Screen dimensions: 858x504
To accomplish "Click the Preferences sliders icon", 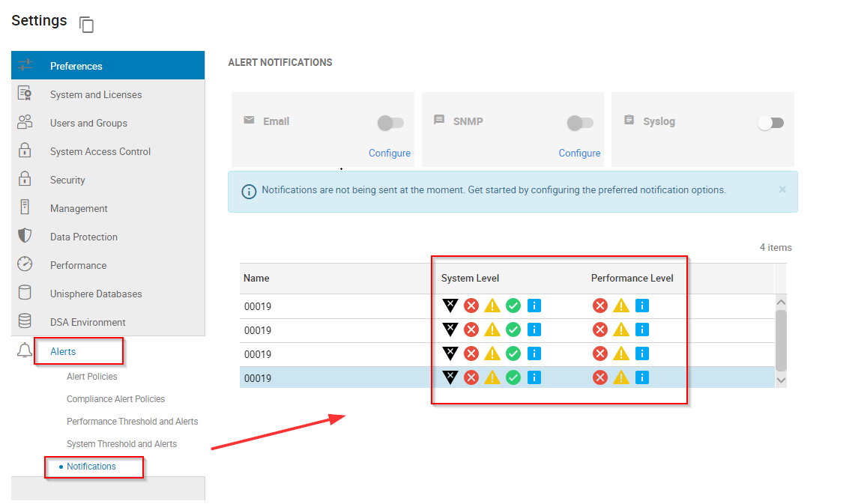I will [x=25, y=66].
